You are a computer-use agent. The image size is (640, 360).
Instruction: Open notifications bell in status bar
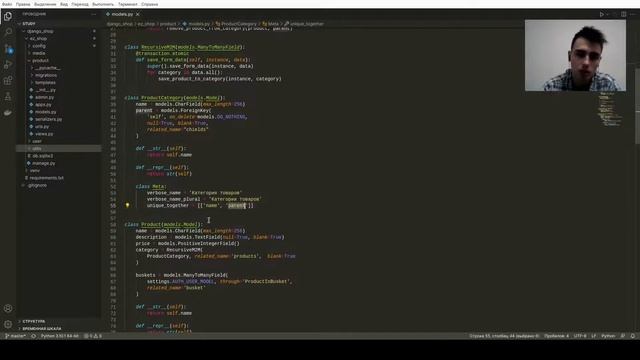point(633,336)
